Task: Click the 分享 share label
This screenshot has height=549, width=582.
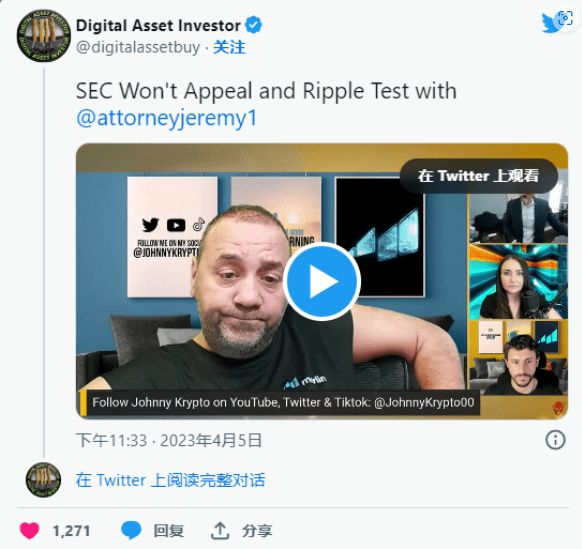Action: point(257,531)
